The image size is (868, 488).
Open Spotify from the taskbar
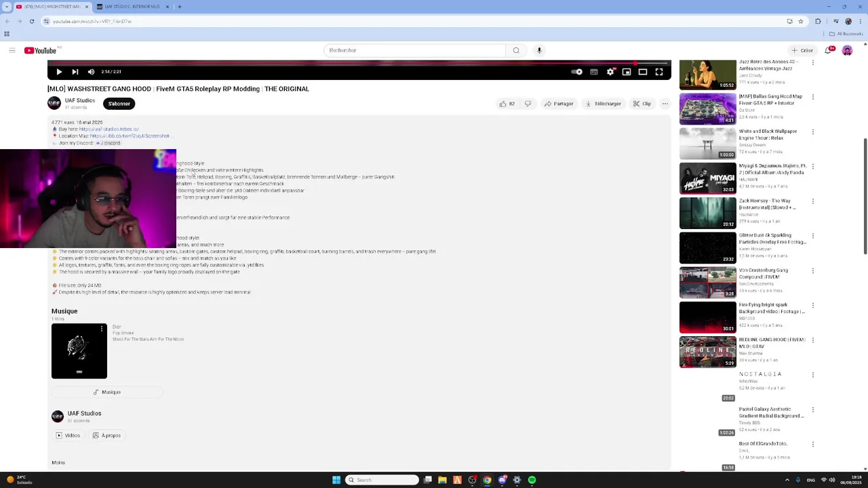(532, 480)
